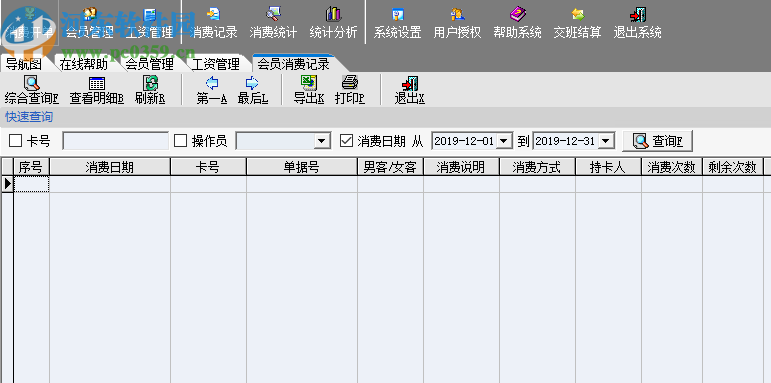Switch to the 工资管理 tab

point(215,64)
